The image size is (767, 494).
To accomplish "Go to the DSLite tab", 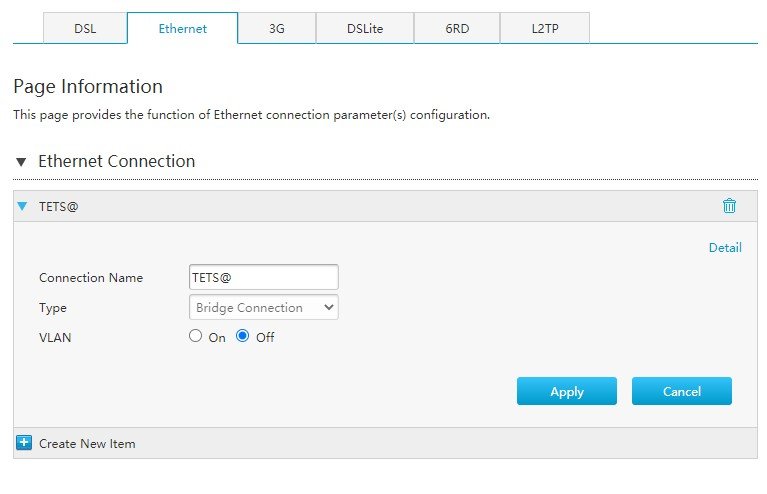I will pos(365,28).
